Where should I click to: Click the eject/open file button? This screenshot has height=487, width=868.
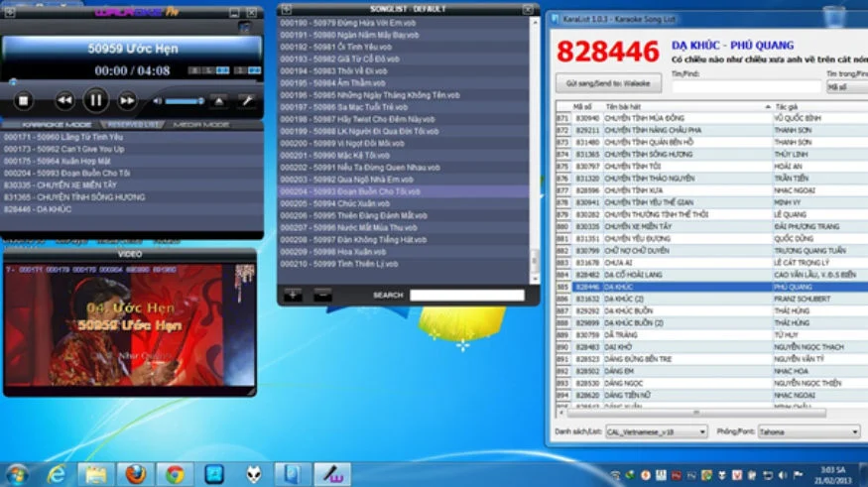tap(219, 101)
